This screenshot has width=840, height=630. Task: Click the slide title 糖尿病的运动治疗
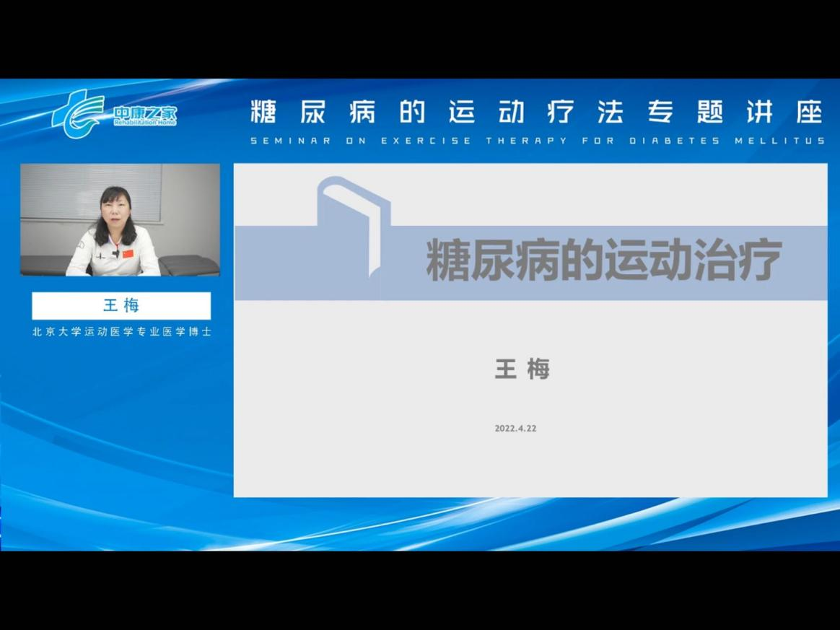603,262
